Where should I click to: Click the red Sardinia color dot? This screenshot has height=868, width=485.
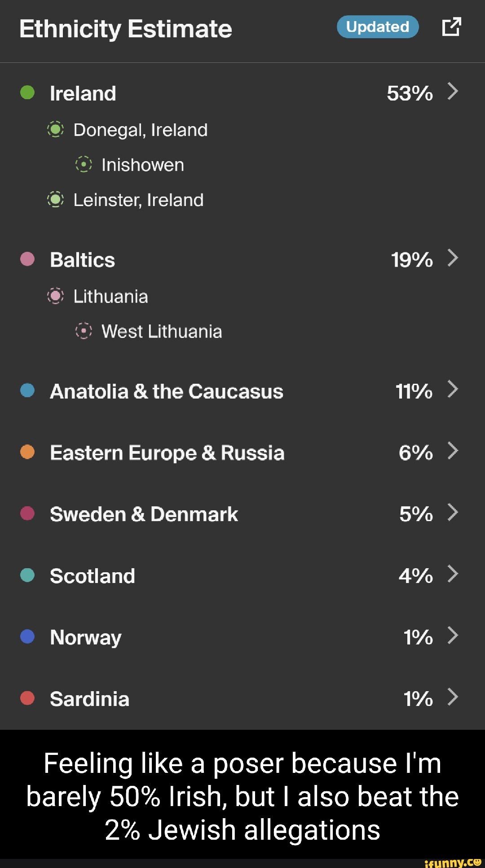(27, 698)
